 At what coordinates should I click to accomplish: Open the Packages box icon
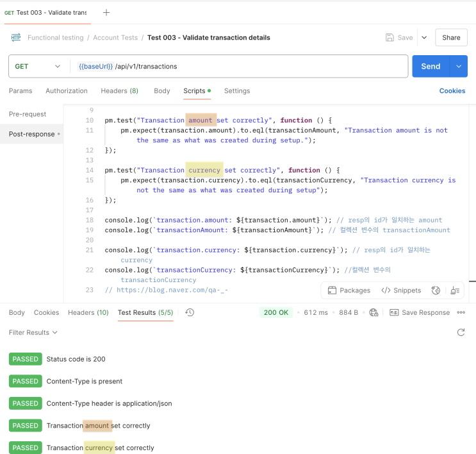[x=332, y=290]
